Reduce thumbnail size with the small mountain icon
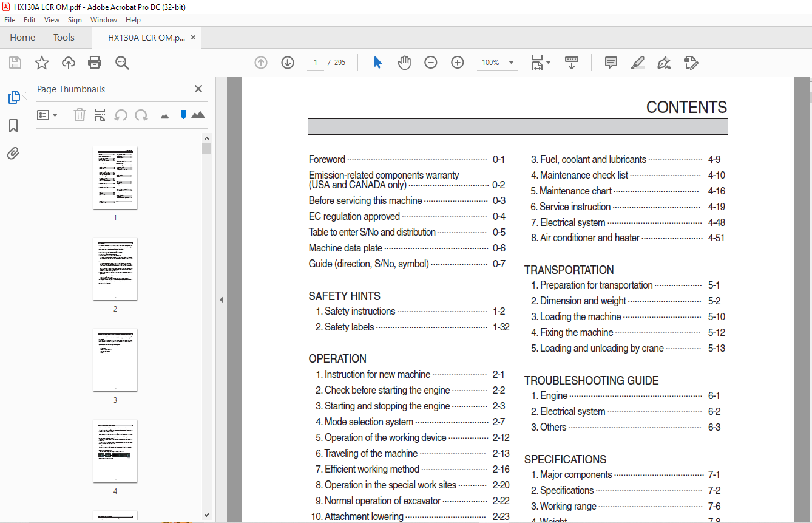Viewport: 812px width, 523px height. click(164, 116)
